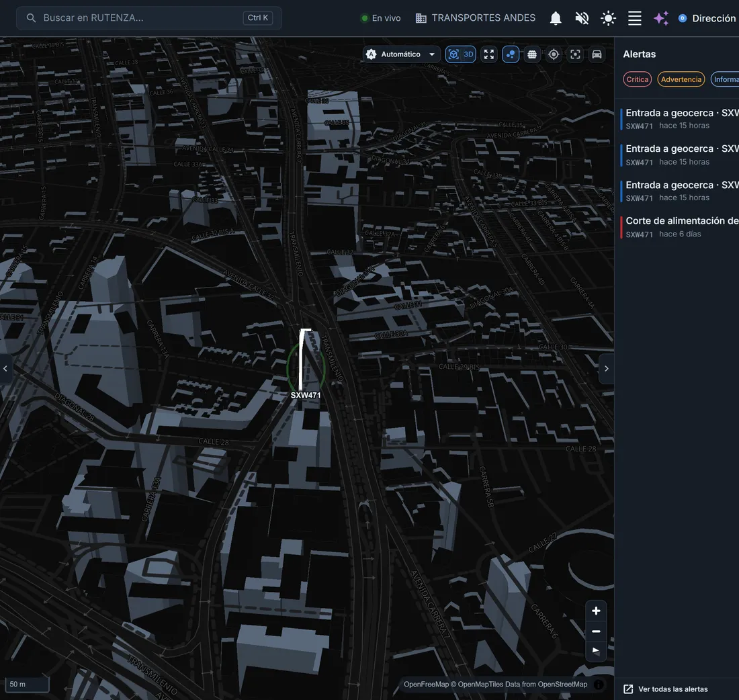
Task: Open the second Entrada a geocerca alert
Action: [679, 155]
